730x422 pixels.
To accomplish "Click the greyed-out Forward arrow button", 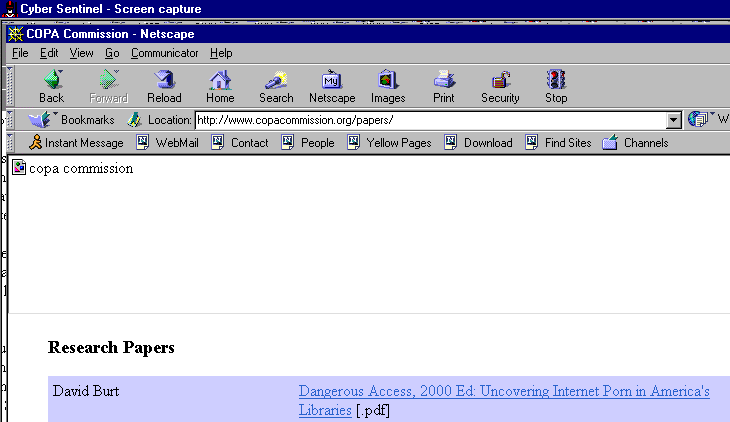I will point(108,87).
